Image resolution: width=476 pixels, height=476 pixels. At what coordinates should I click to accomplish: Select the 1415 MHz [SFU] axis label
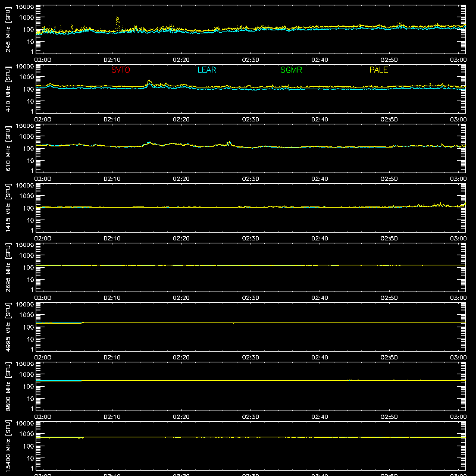(x=8, y=208)
